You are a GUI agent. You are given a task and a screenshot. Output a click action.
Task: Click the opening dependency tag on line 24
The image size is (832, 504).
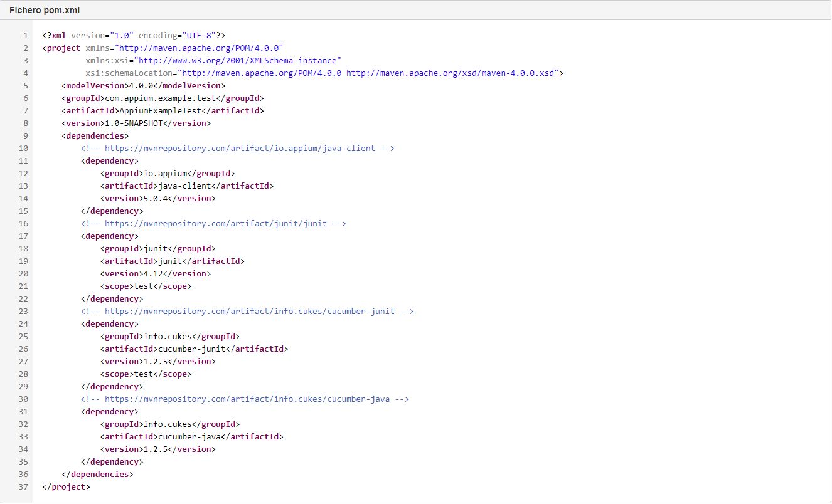110,323
